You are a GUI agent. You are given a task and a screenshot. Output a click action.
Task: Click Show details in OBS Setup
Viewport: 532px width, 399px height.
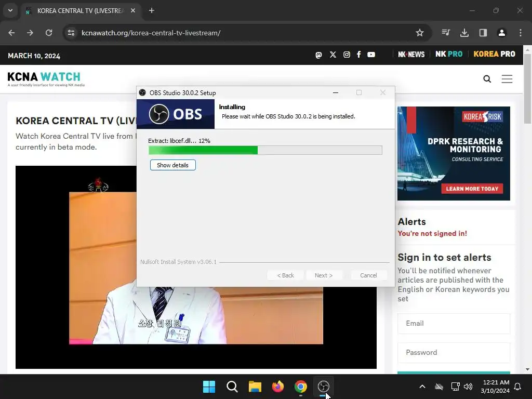click(172, 165)
